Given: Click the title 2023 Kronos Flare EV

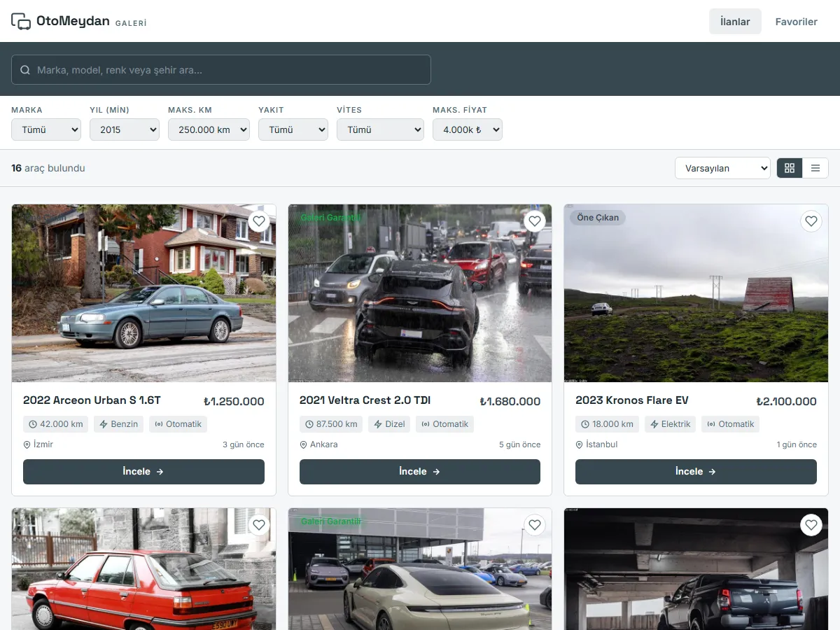Looking at the screenshot, I should tap(632, 400).
